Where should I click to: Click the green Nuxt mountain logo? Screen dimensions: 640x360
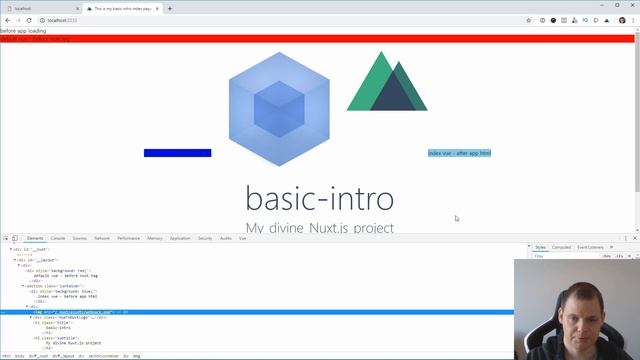(x=387, y=81)
